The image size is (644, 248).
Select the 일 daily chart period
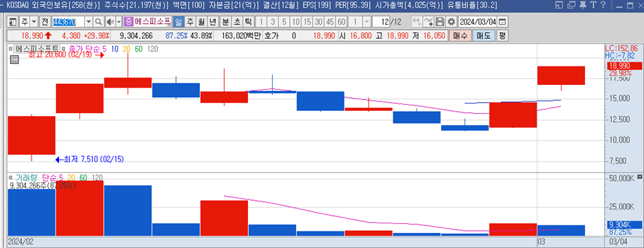[x=179, y=22]
